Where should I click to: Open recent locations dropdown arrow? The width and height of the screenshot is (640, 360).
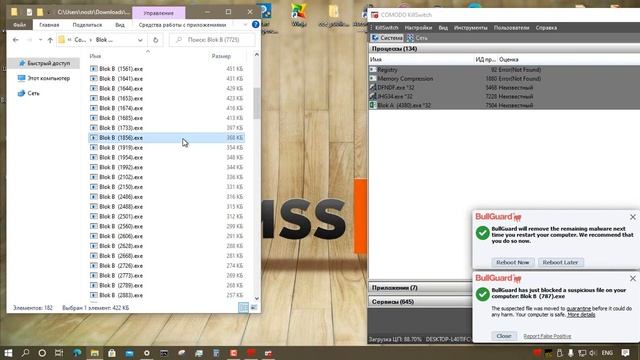point(40,40)
